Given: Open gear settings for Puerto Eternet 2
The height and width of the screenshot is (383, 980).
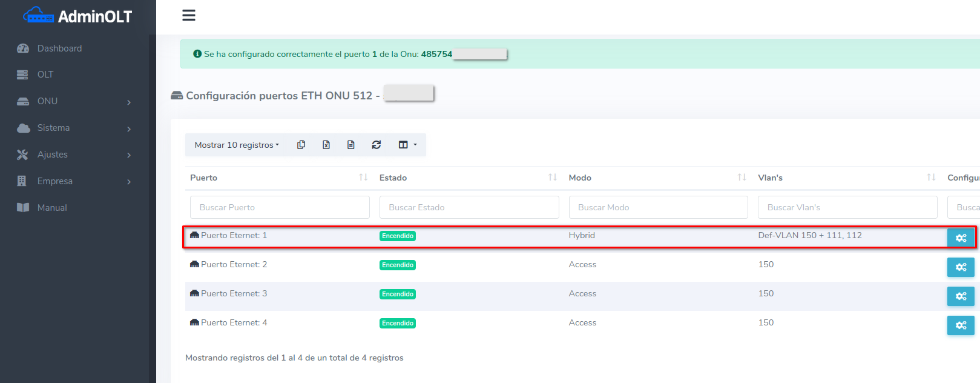Looking at the screenshot, I should click(x=961, y=267).
